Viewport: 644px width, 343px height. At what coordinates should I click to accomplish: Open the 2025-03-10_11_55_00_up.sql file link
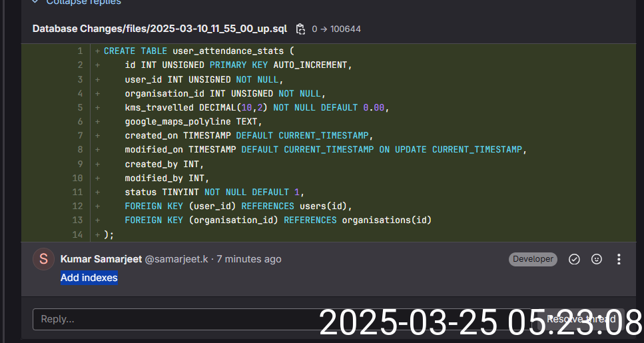click(160, 29)
